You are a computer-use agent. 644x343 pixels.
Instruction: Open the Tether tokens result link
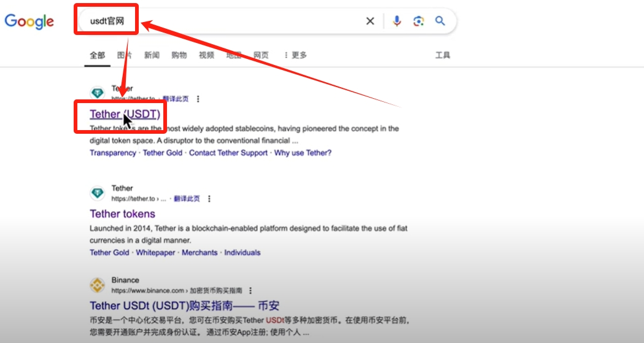[x=122, y=214]
